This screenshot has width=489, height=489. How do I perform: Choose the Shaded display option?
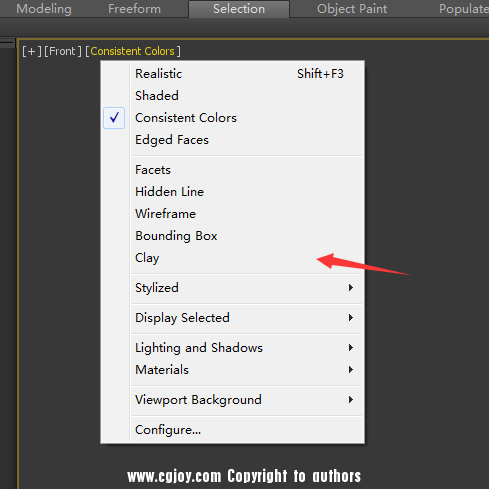(x=247, y=96)
